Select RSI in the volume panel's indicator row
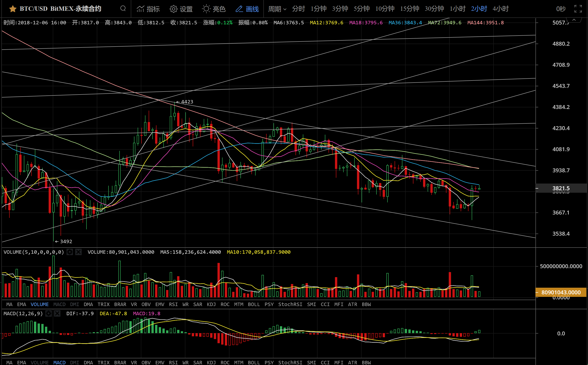The height and width of the screenshot is (365, 588). (173, 304)
